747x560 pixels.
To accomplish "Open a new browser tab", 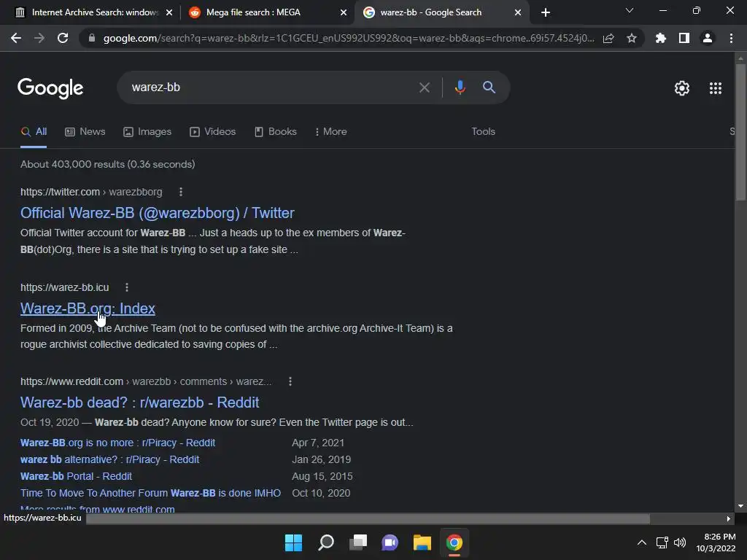I will click(x=546, y=13).
